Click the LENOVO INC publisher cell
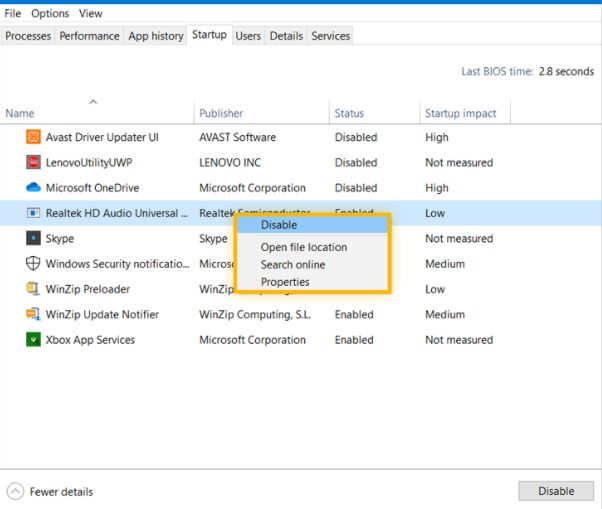The image size is (602, 509). click(230, 162)
